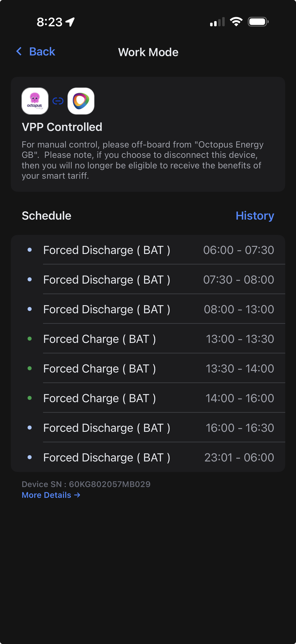
Task: Select Forced Discharge 07:30 - 08:00 entry
Action: click(148, 280)
